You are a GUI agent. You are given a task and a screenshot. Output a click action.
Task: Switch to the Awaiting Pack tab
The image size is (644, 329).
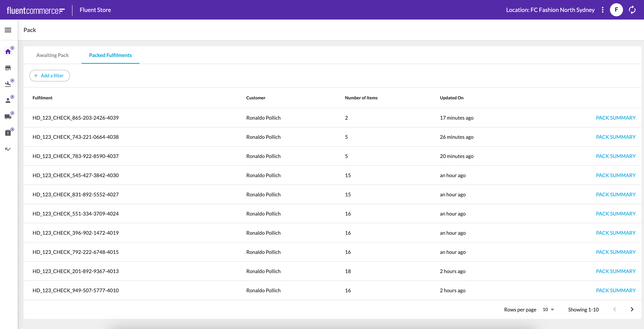coord(52,55)
